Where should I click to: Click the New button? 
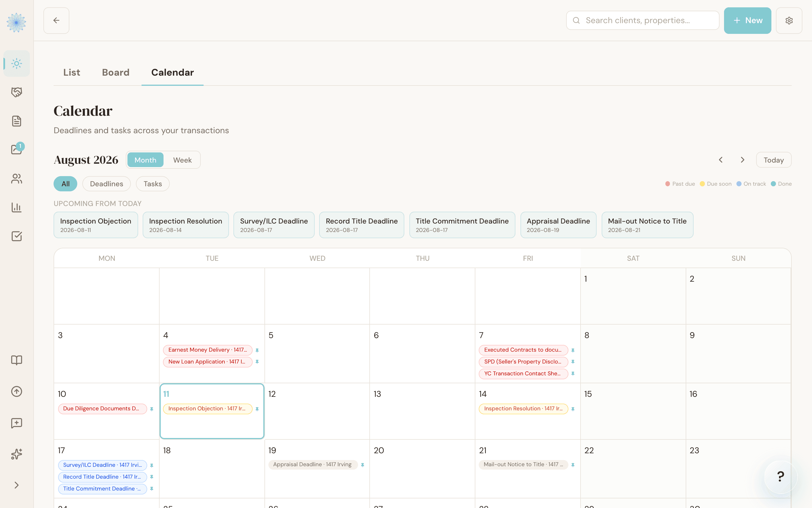pos(747,21)
